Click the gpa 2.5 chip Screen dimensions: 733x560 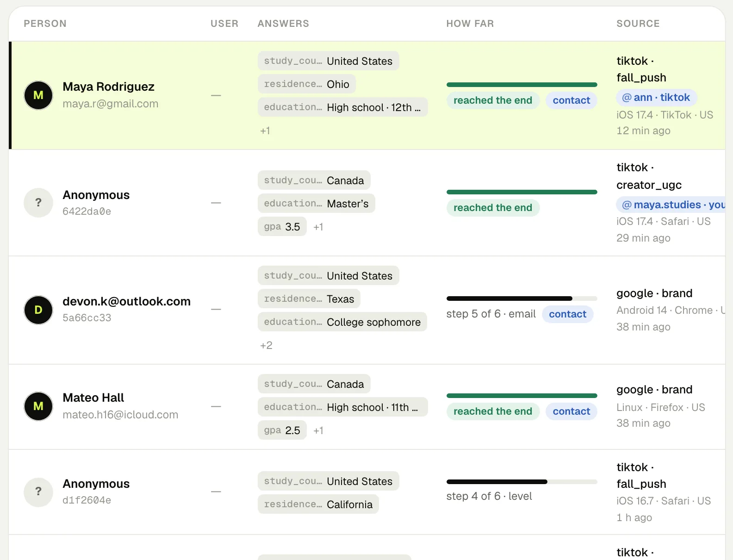282,430
